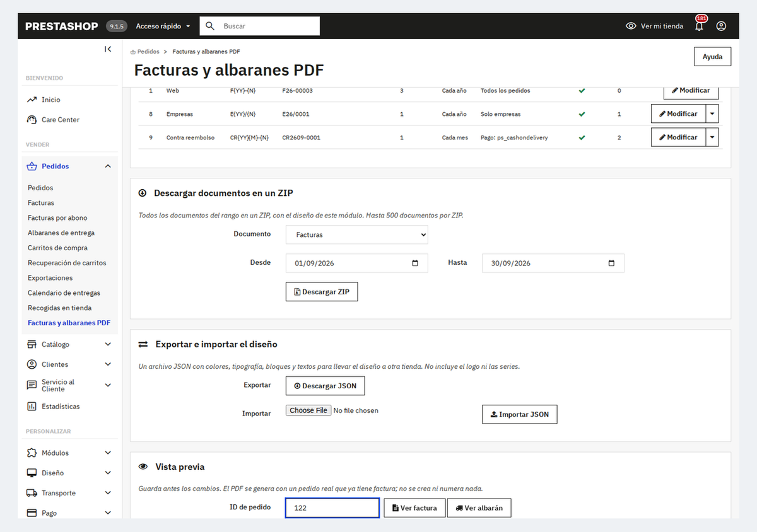Image resolution: width=757 pixels, height=532 pixels.
Task: Collapse the sidebar menu icon
Action: 108,49
